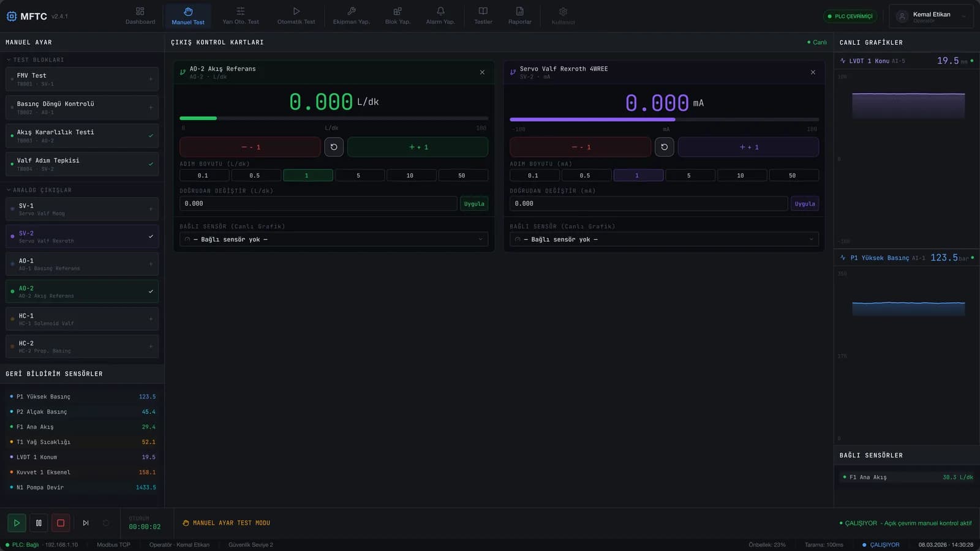
Task: Click Uygula on the Servo Valf Rexroth card
Action: 805,204
